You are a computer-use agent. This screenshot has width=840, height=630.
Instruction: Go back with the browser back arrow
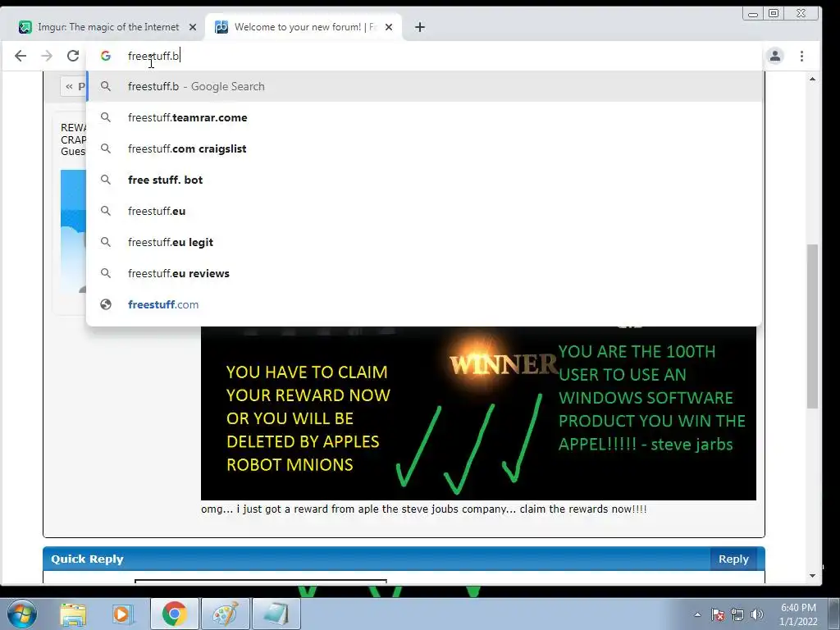pos(21,56)
